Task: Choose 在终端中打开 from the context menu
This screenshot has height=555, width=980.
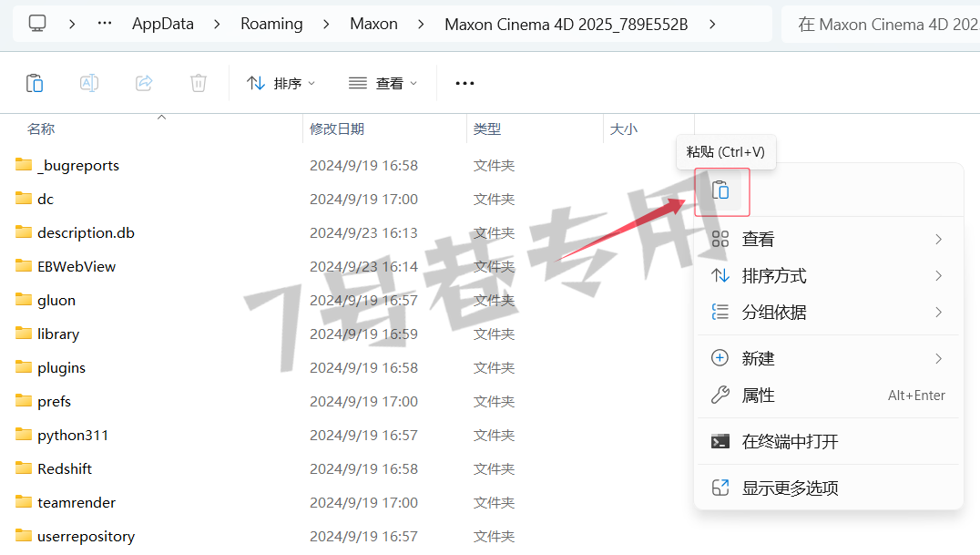Action: click(828, 441)
